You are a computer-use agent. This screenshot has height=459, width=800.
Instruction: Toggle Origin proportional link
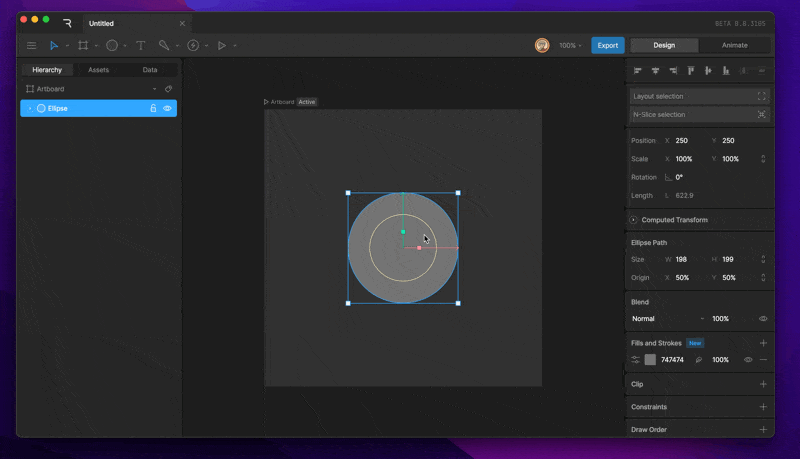pos(763,277)
